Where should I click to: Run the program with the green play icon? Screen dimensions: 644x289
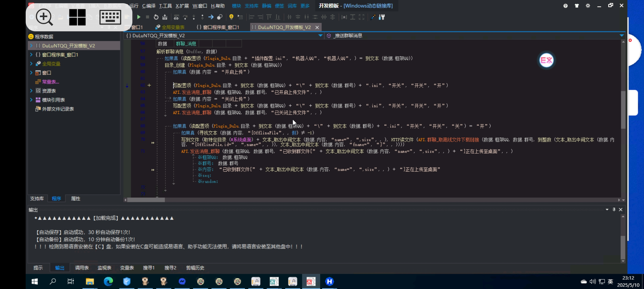coord(139,17)
